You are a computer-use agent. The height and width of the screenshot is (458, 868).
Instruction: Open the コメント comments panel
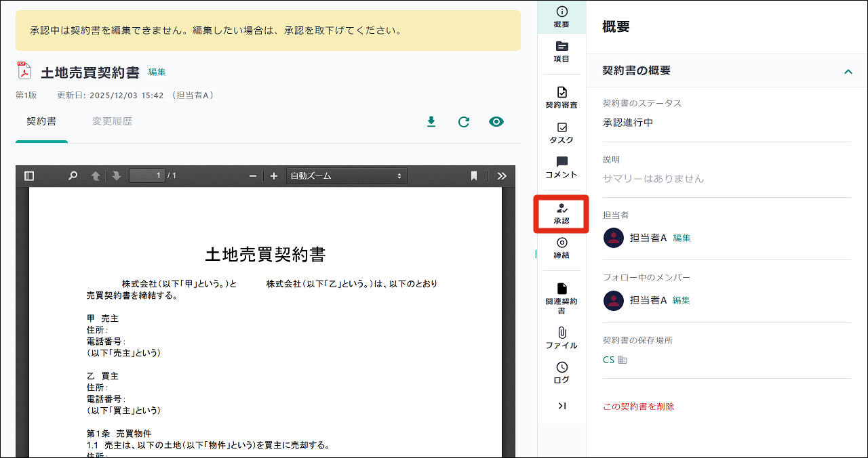pyautogui.click(x=561, y=167)
